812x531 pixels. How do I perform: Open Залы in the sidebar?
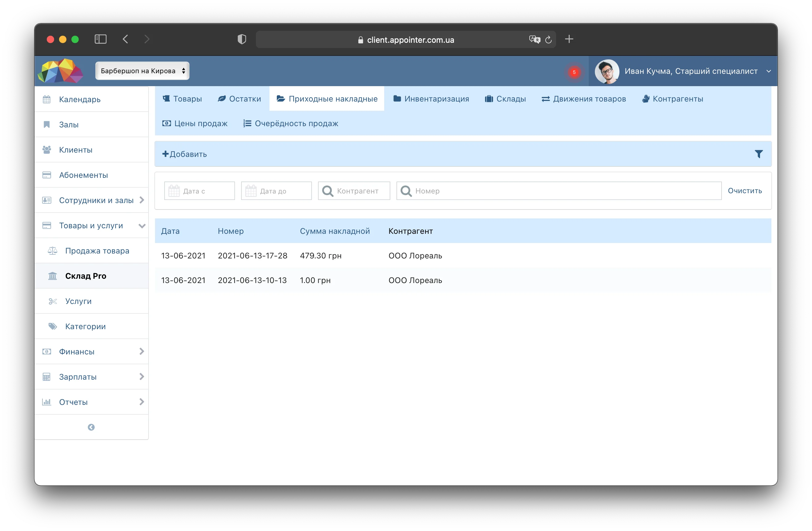tap(91, 125)
